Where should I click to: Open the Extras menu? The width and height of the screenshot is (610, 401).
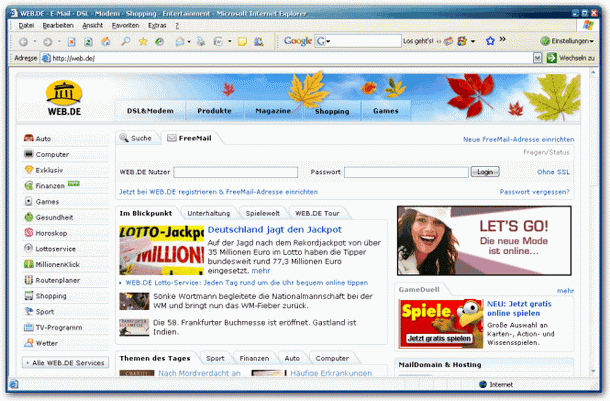(157, 26)
